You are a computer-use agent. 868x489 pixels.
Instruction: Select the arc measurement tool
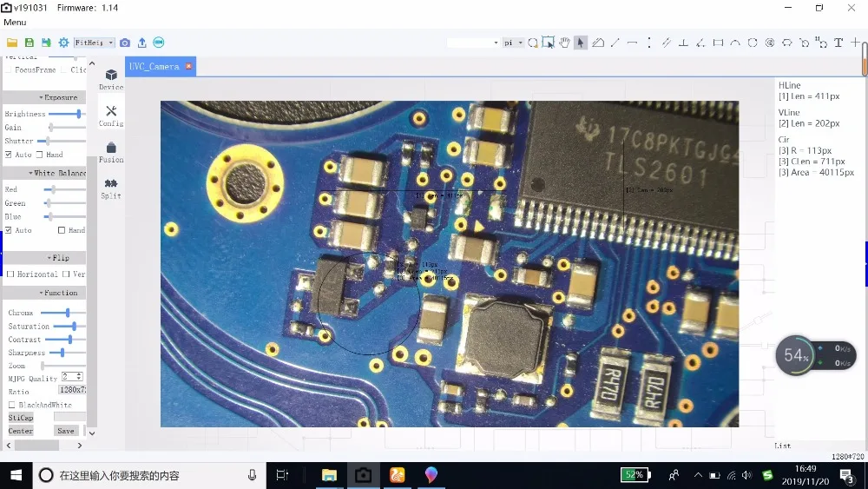(735, 43)
